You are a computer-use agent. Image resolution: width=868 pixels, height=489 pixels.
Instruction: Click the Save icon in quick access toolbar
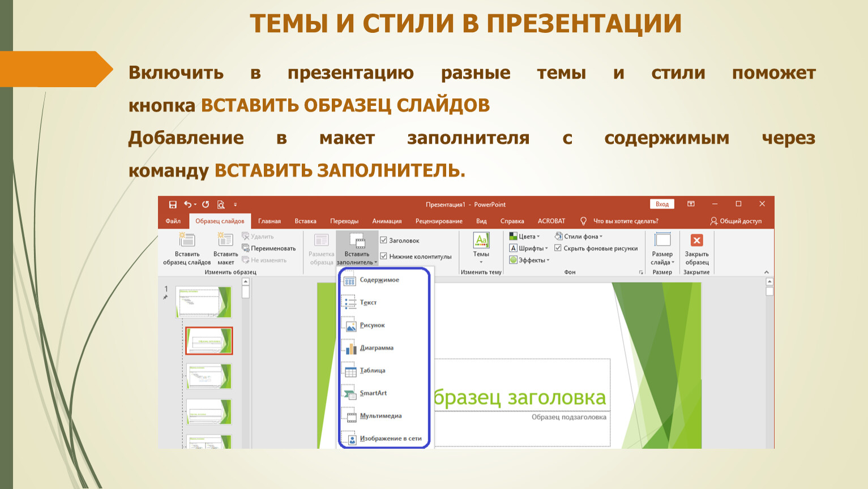pos(173,204)
